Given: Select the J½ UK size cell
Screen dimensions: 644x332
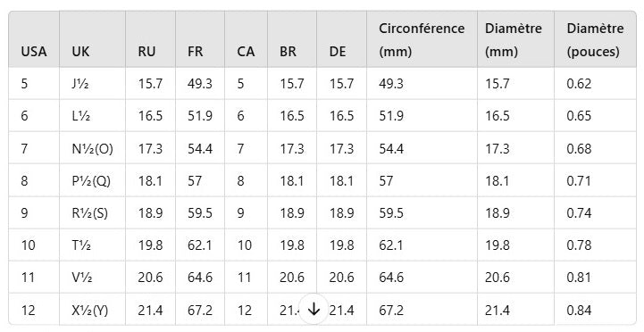Looking at the screenshot, I should point(92,84).
